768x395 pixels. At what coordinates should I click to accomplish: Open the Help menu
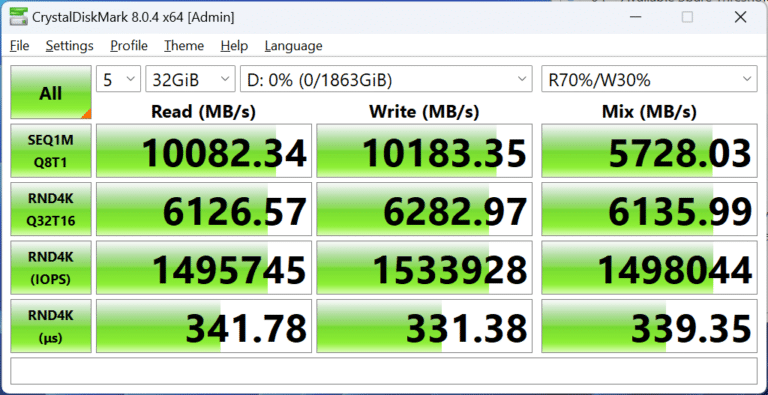point(234,46)
